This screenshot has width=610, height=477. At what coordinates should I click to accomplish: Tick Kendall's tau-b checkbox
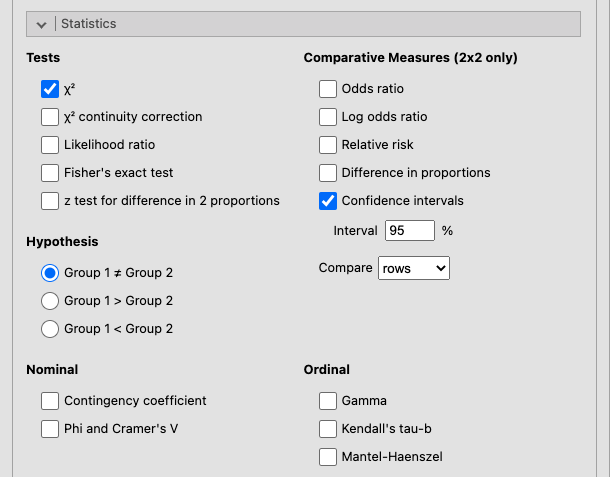[x=328, y=429]
